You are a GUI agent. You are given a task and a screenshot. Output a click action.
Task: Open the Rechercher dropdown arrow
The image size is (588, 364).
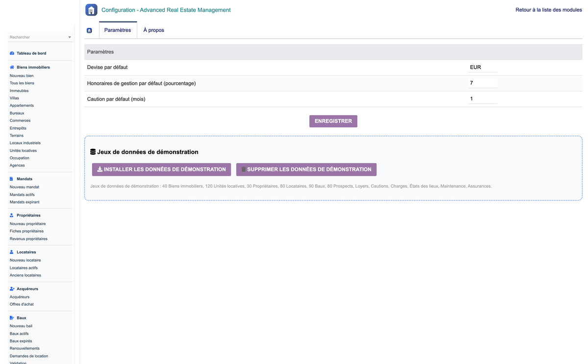coord(70,37)
